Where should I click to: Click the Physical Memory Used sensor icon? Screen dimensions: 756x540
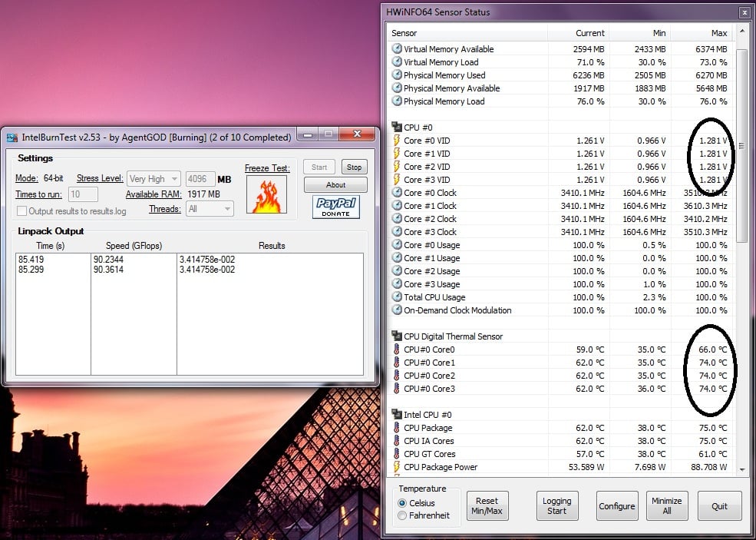397,75
